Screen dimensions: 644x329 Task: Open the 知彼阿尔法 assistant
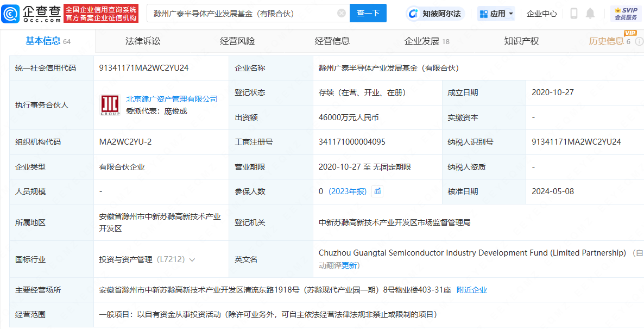click(x=438, y=13)
